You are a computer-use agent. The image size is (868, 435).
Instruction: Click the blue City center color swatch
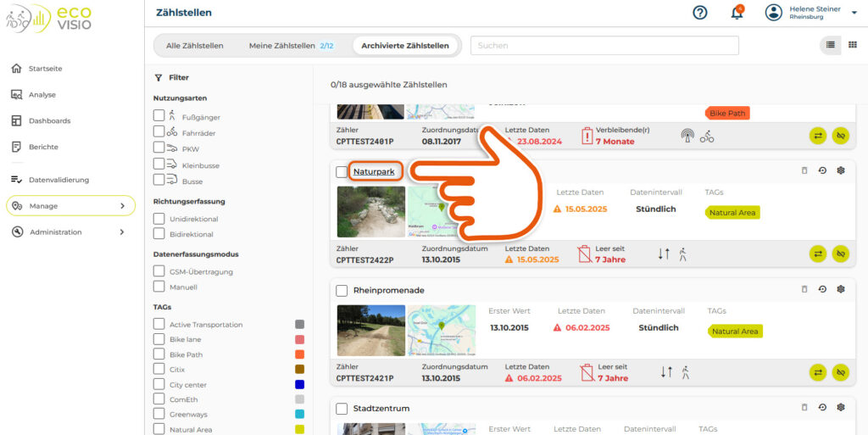coord(299,384)
